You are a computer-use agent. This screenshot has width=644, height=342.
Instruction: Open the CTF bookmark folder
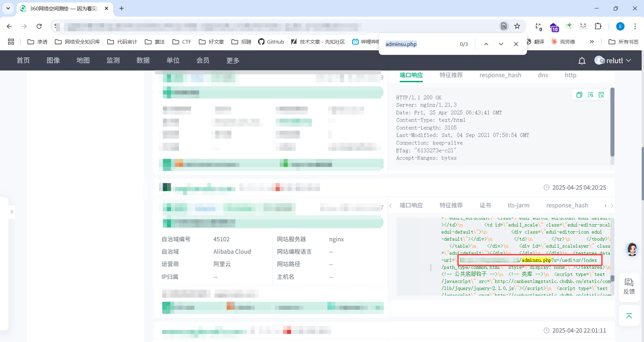tap(182, 42)
